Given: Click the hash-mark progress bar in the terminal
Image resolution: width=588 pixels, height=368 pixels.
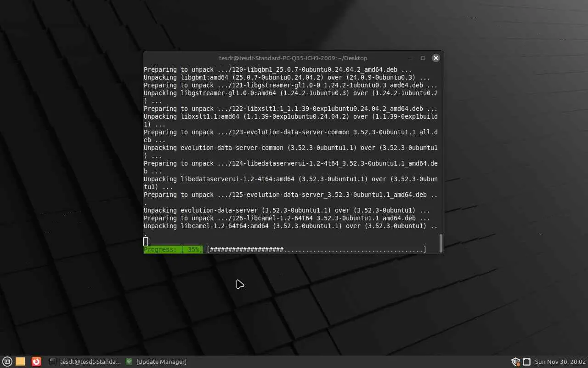Looking at the screenshot, I should [x=317, y=249].
